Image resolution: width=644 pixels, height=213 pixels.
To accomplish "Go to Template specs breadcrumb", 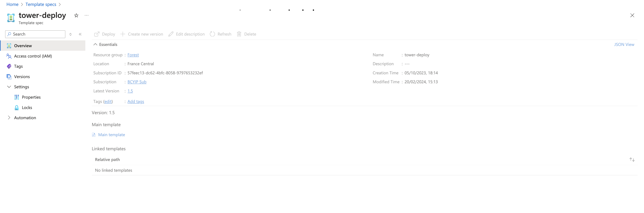I will click(41, 4).
